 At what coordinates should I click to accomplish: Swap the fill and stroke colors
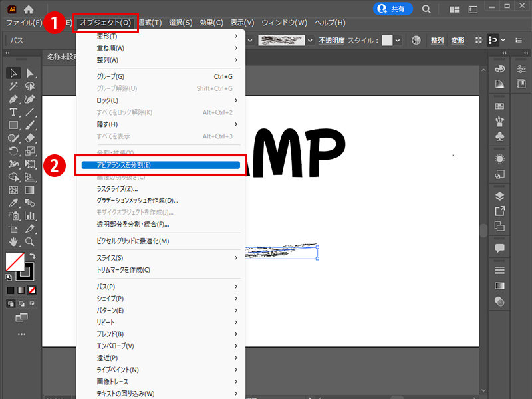pyautogui.click(x=33, y=255)
